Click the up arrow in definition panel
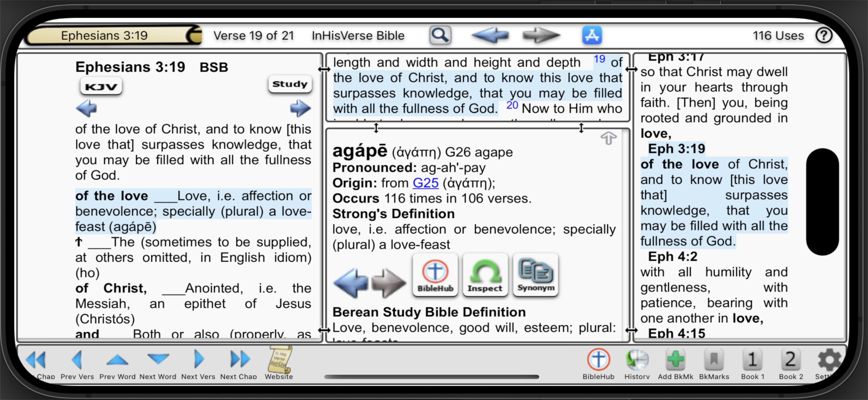Image resolution: width=868 pixels, height=400 pixels. (x=608, y=138)
